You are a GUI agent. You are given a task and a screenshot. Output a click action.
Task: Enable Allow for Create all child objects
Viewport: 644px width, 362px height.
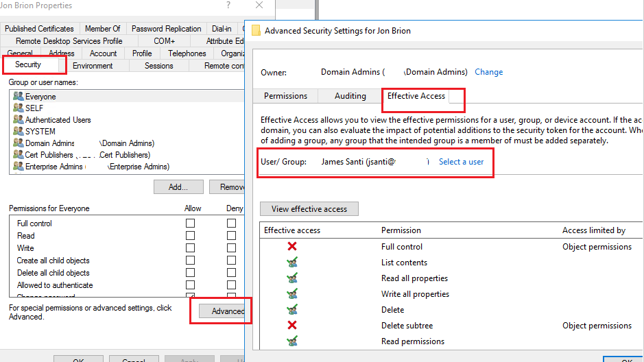coord(190,261)
